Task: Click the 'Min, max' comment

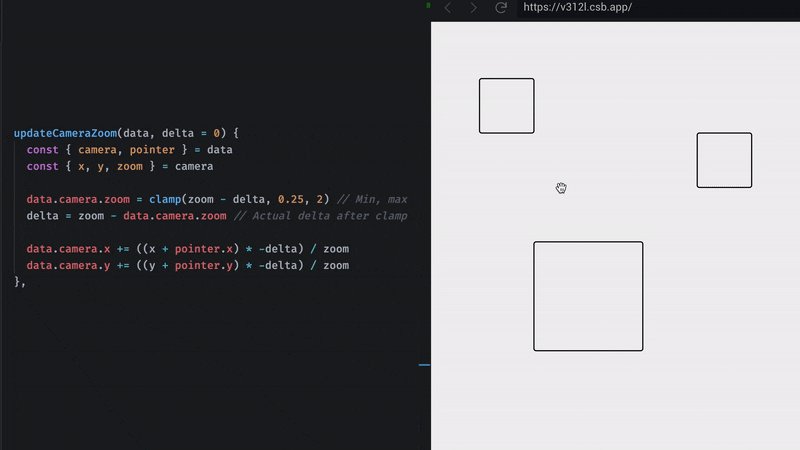Action: [x=372, y=199]
